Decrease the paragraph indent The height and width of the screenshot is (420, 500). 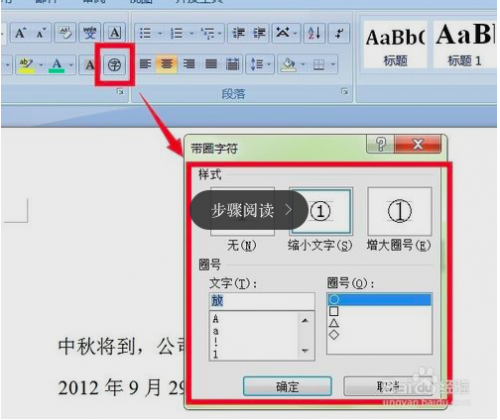(x=238, y=33)
